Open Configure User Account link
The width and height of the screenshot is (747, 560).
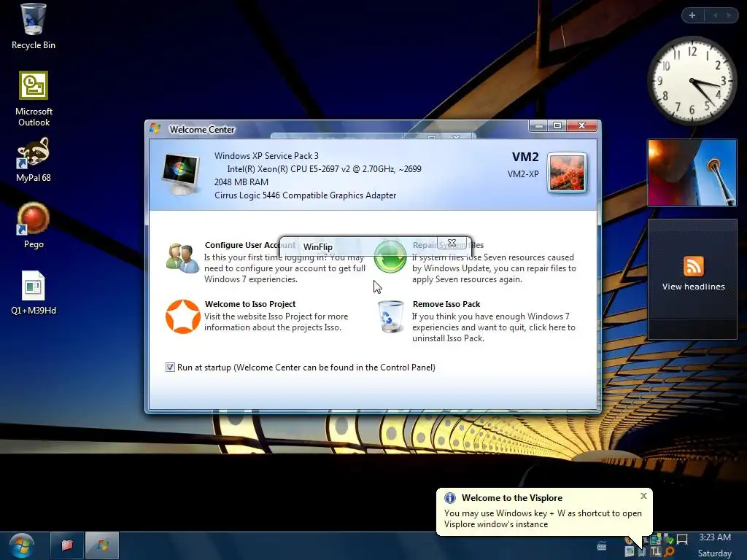click(x=249, y=245)
